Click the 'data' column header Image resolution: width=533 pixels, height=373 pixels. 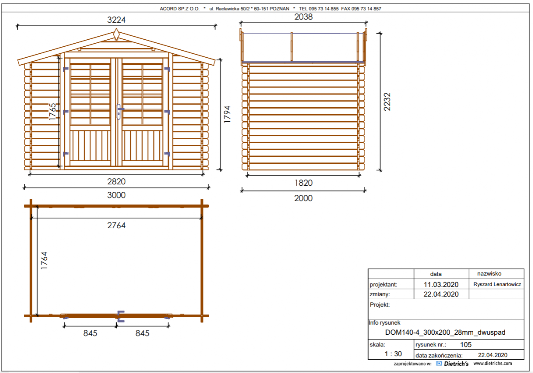click(x=436, y=274)
